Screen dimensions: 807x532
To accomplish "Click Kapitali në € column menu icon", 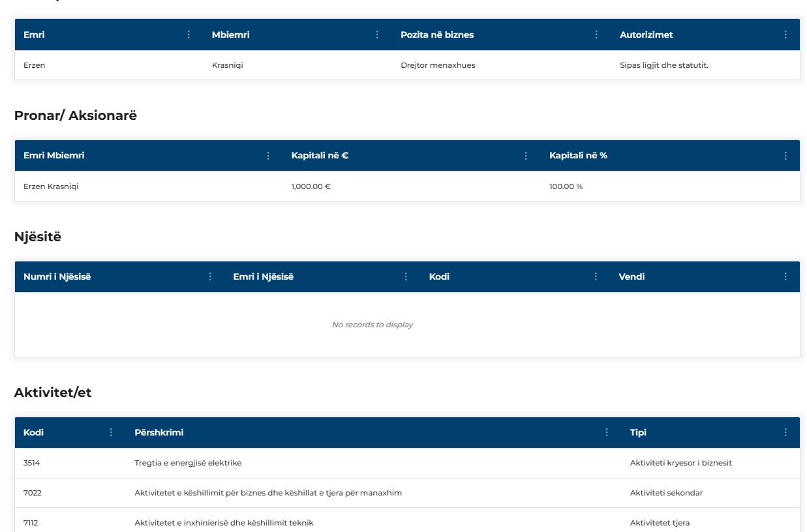I will pyautogui.click(x=526, y=156).
